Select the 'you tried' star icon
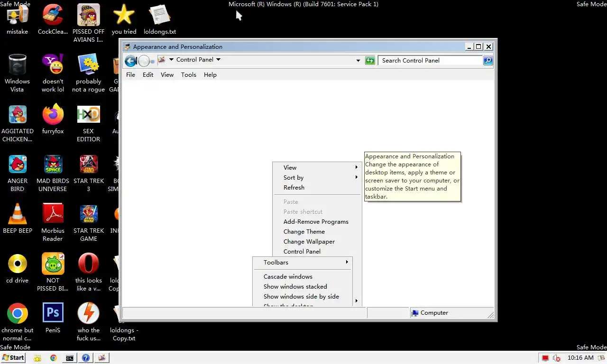The height and width of the screenshot is (364, 607). [x=124, y=20]
